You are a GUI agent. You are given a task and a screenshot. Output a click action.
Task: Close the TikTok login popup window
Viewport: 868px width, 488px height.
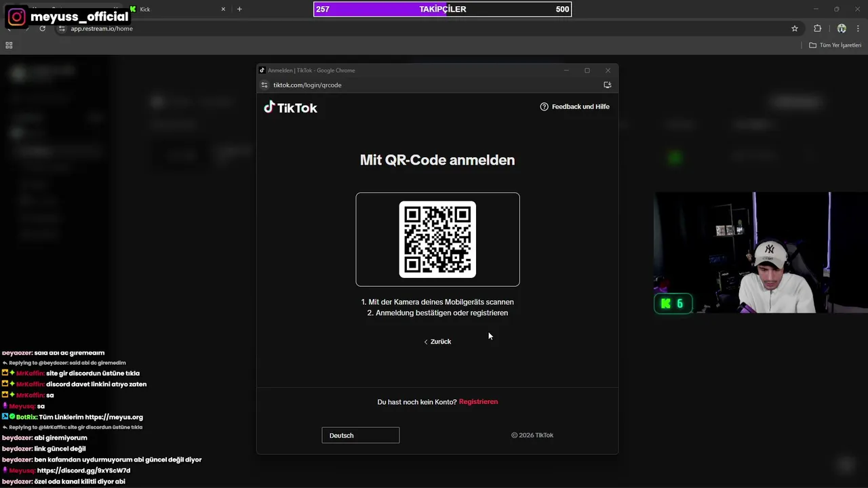[x=608, y=70]
